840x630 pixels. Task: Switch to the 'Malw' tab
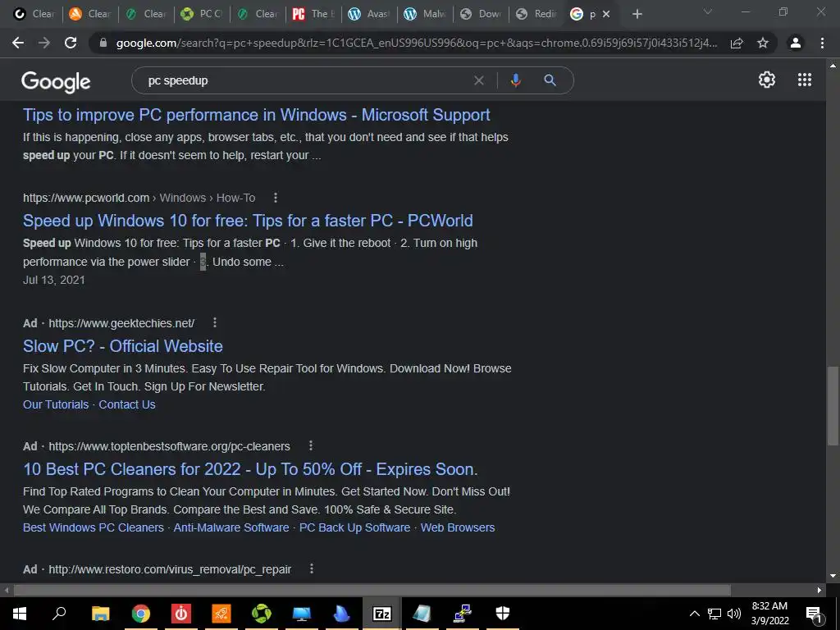coord(426,14)
